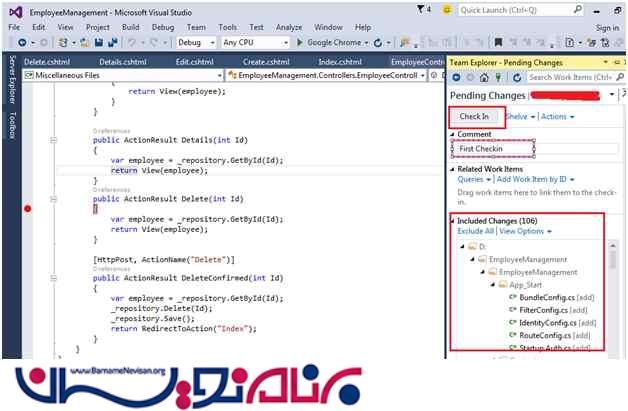
Task: Start debugging with the Google Chrome play button
Action: 300,43
